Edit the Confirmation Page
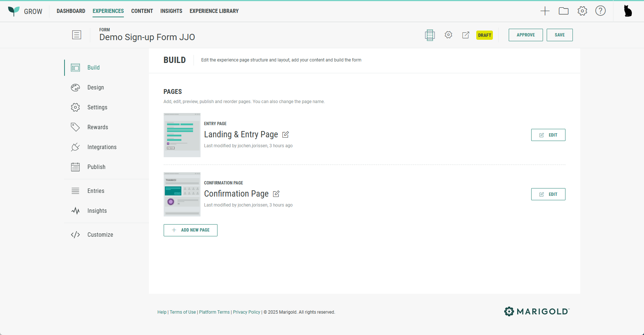 pos(548,194)
